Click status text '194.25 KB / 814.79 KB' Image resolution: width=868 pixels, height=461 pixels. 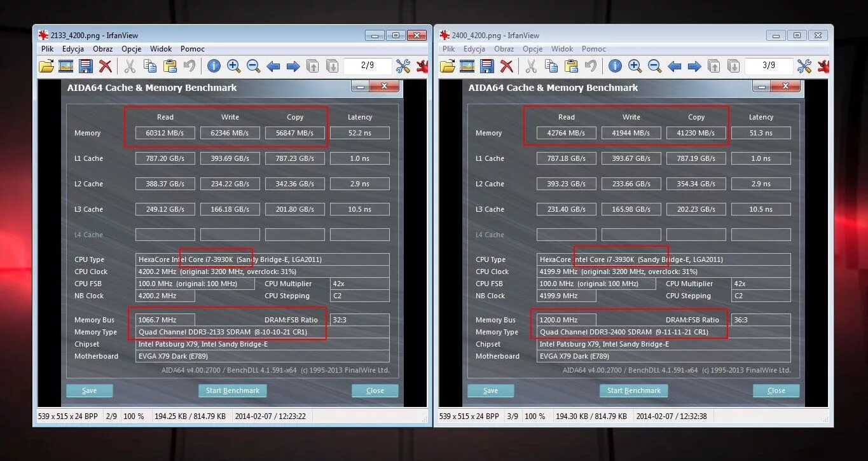tap(190, 416)
